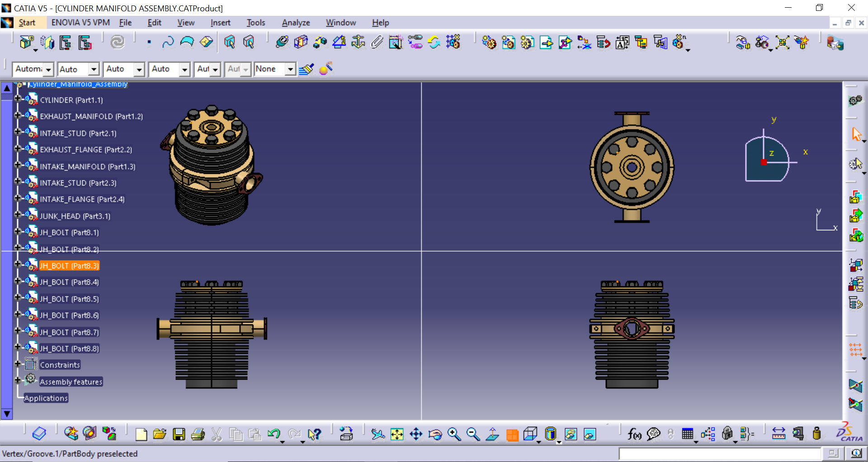This screenshot has width=868, height=462.
Task: Click the Zoom Out magnifier
Action: pos(473,434)
